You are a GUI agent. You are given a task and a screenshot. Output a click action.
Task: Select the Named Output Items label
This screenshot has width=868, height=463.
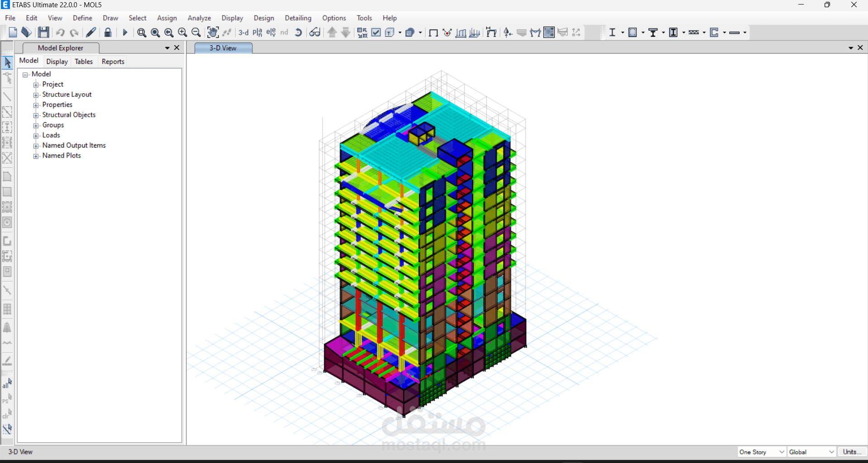74,146
